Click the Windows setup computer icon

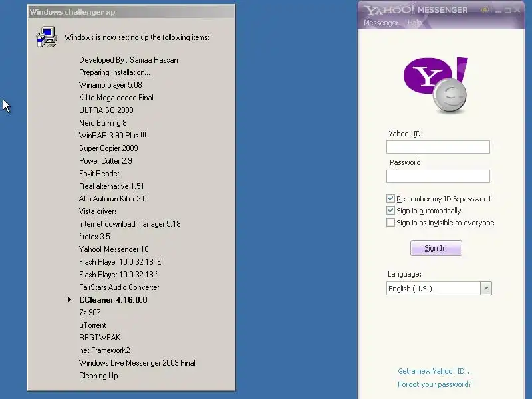(x=47, y=37)
